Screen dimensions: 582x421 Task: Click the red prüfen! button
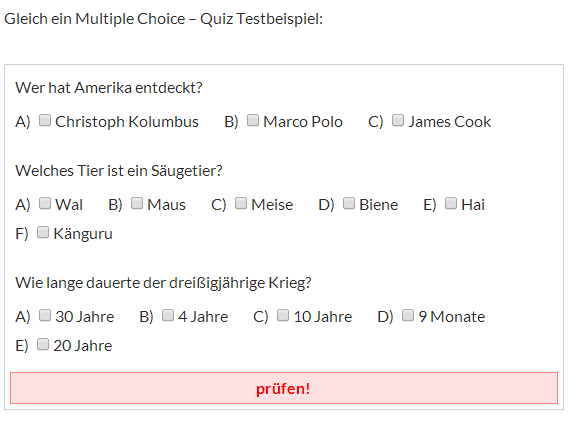point(284,388)
